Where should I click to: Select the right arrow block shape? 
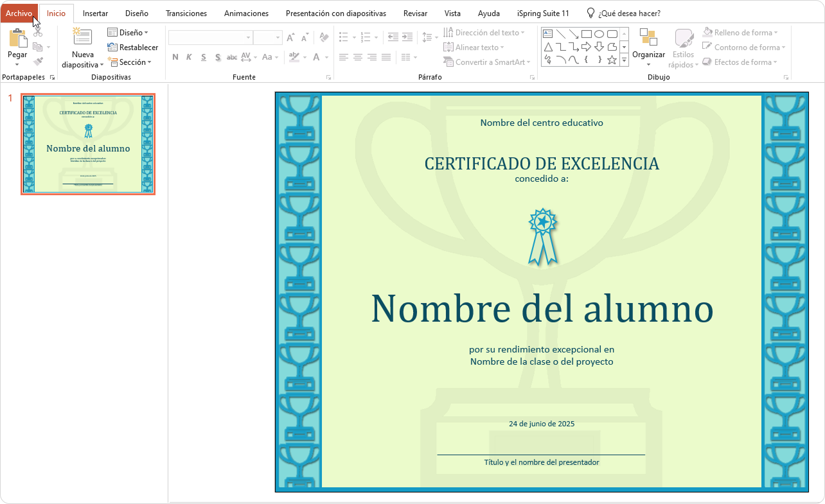[586, 47]
